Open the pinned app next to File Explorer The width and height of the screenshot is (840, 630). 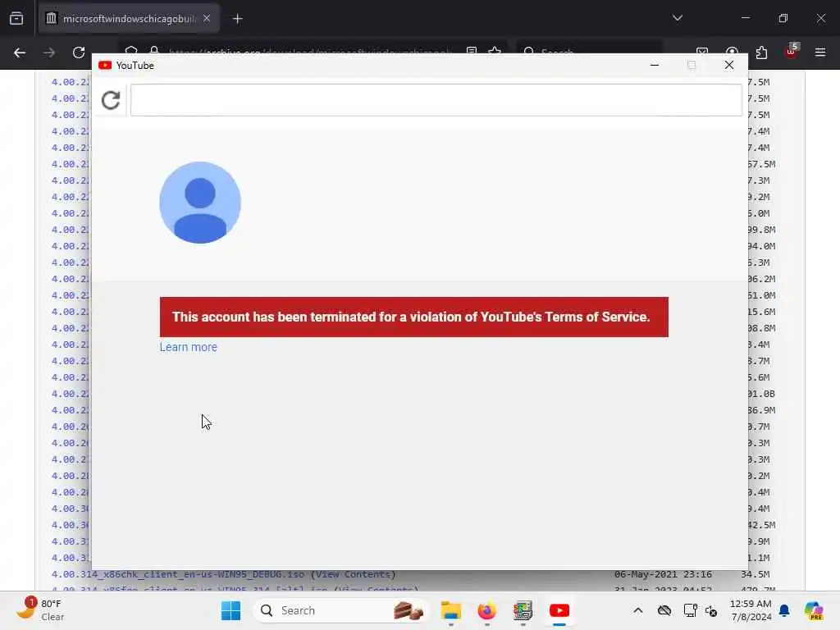487,610
